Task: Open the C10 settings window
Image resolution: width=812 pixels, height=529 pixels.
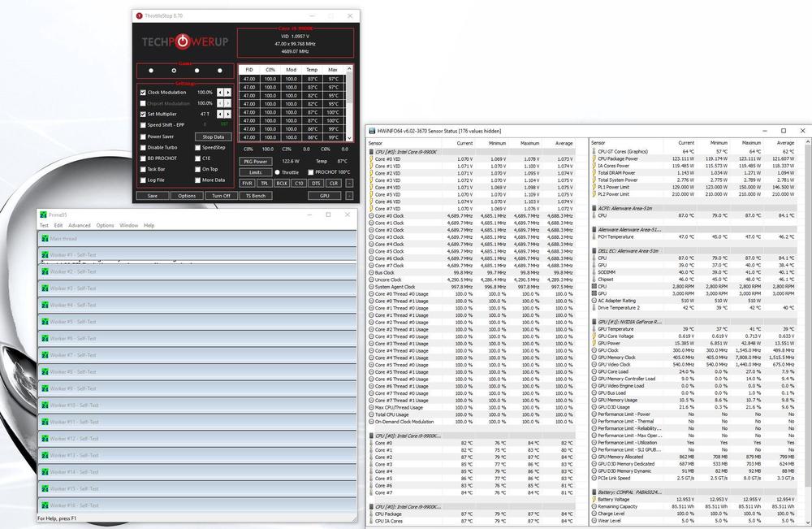Action: tap(300, 183)
